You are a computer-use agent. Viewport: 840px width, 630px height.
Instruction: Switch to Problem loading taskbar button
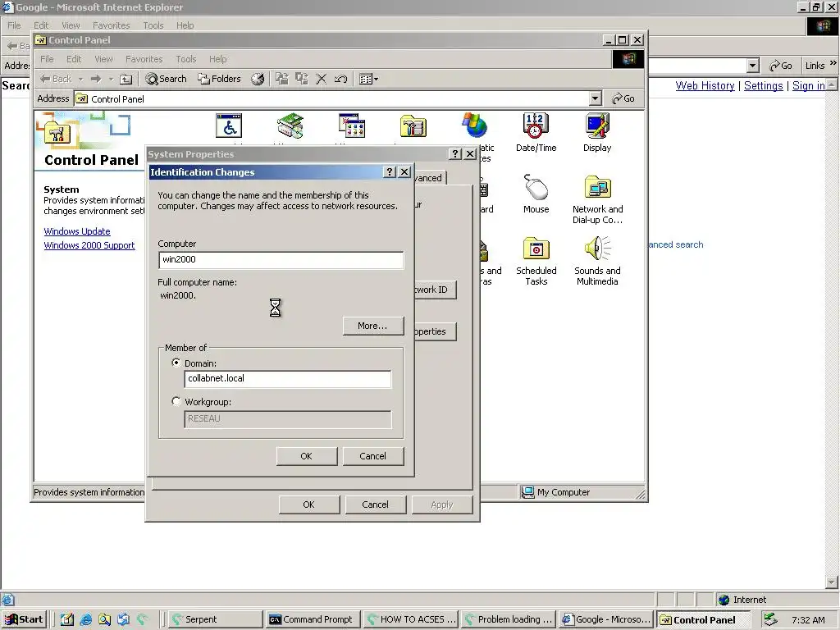pos(508,619)
